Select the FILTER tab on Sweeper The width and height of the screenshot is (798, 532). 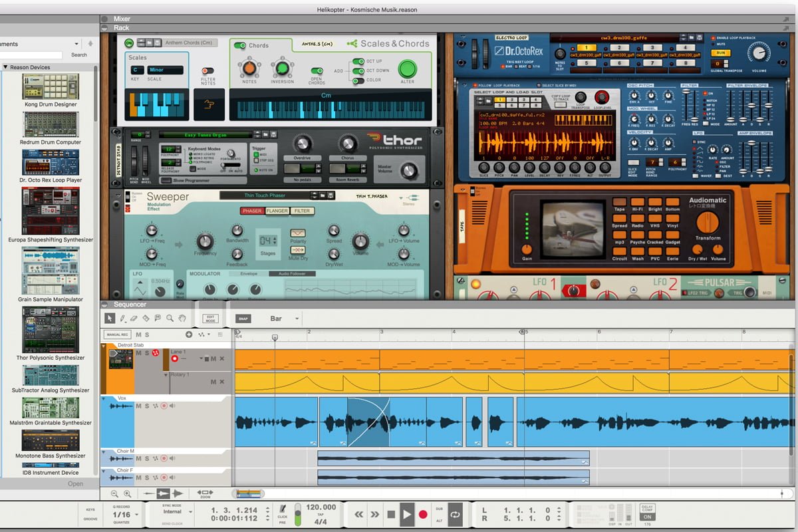pyautogui.click(x=302, y=211)
